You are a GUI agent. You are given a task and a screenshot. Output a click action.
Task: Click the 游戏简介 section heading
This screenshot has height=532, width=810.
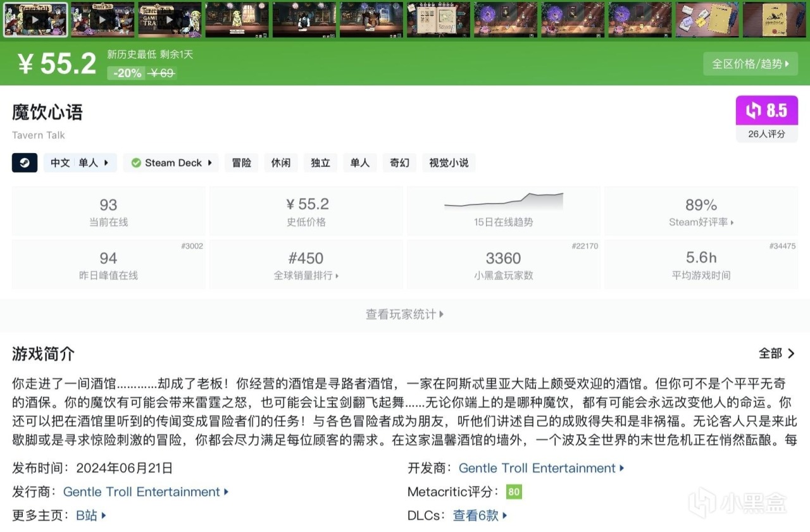pyautogui.click(x=43, y=354)
